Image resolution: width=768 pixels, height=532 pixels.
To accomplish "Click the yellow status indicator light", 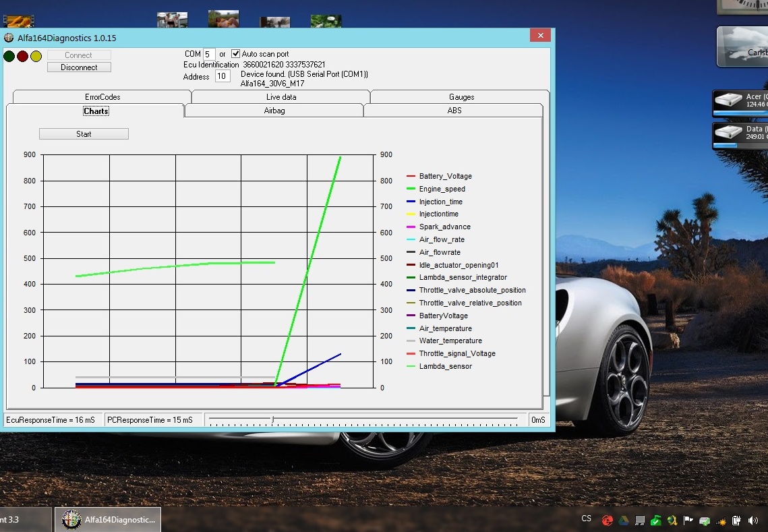I will [x=36, y=57].
